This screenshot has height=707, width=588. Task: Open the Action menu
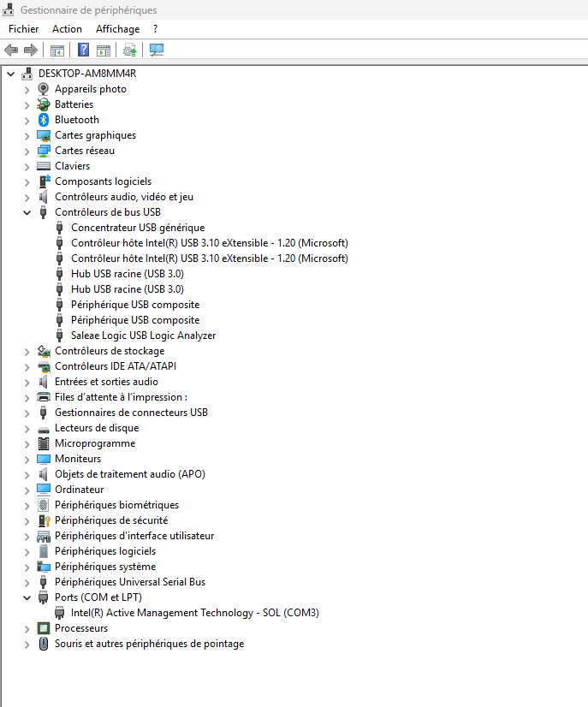coord(67,29)
